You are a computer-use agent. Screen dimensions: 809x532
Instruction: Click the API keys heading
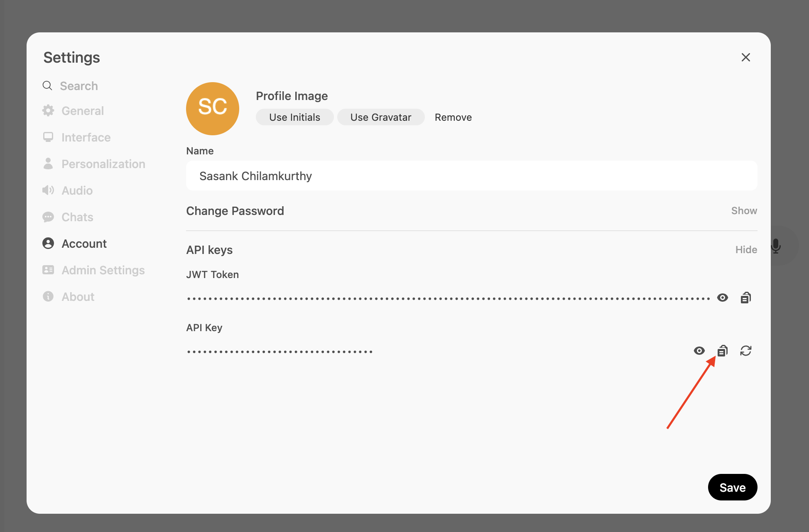(x=209, y=250)
